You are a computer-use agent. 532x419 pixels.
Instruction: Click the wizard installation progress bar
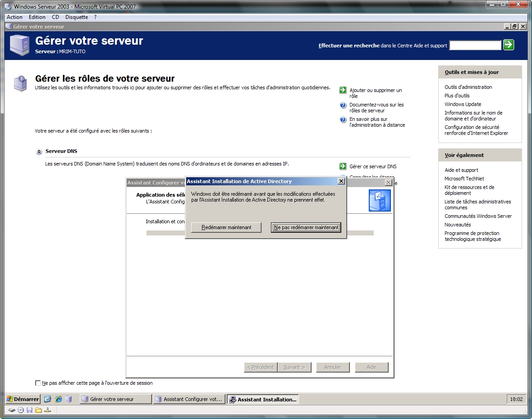[260, 233]
